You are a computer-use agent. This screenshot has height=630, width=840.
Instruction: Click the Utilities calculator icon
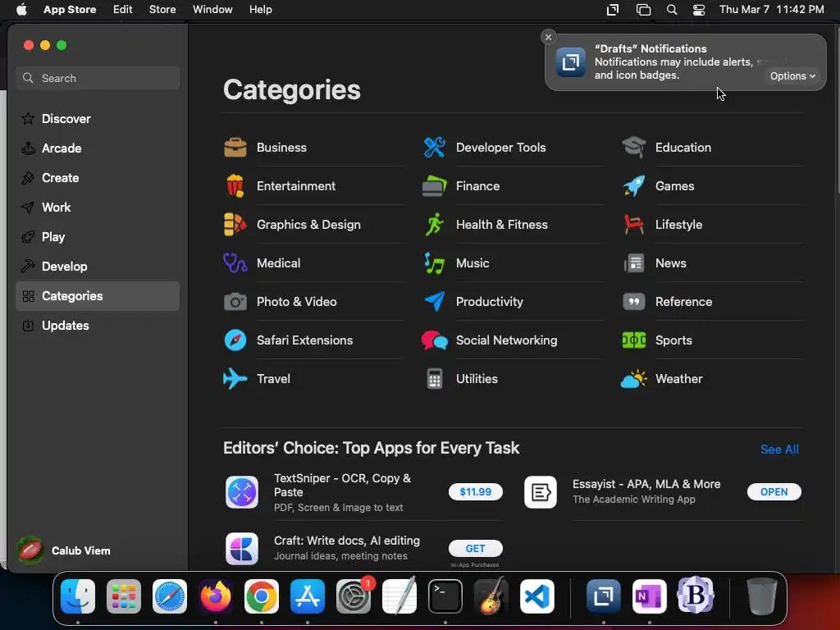435,379
